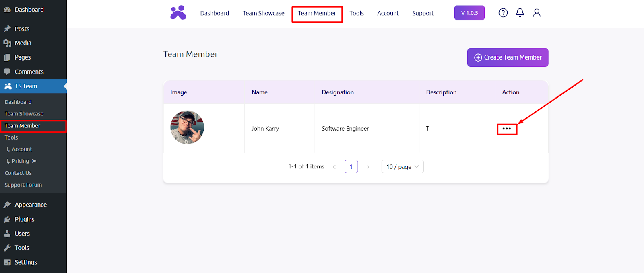Select page 1 in pagination
This screenshot has height=273, width=644.
351,167
